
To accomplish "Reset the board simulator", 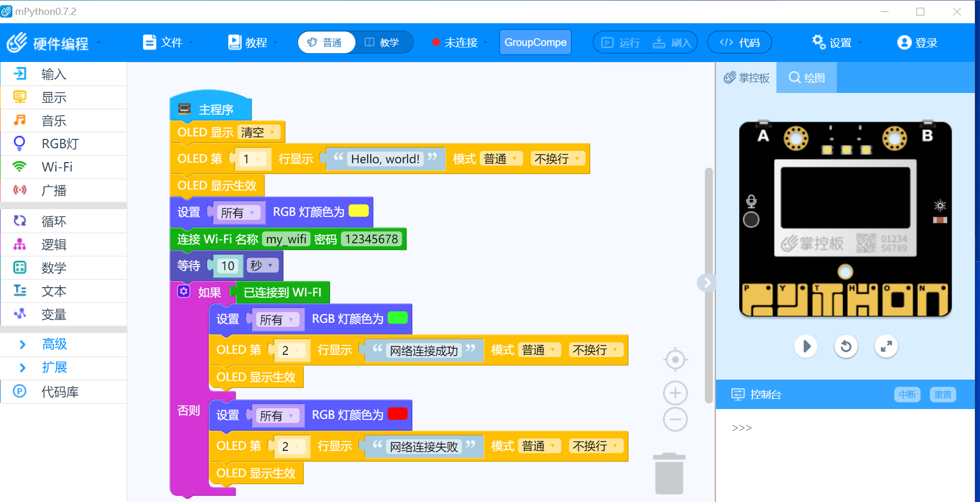I will (x=846, y=346).
